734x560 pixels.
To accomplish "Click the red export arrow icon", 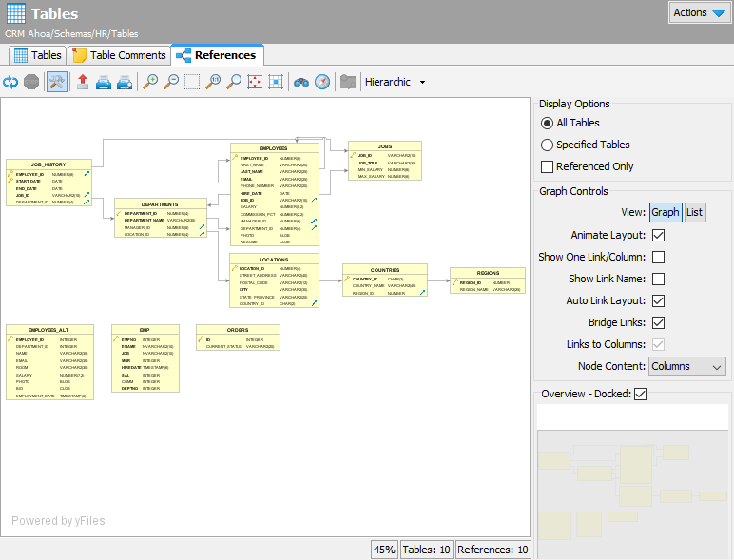I will 83,82.
